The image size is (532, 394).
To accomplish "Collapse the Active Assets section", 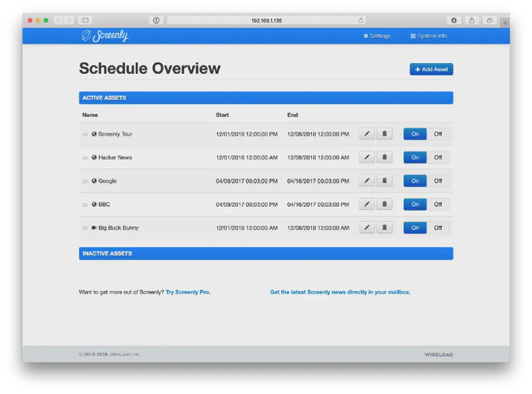I will pos(266,98).
